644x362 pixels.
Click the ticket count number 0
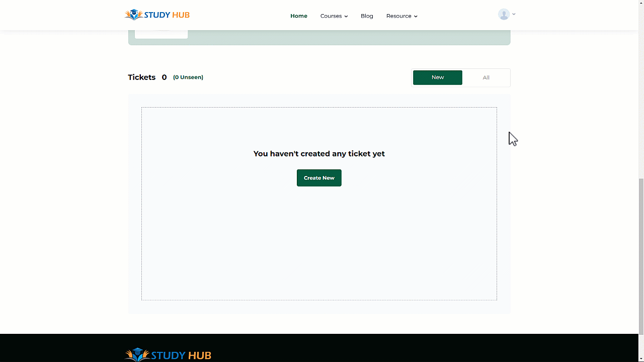coord(164,77)
